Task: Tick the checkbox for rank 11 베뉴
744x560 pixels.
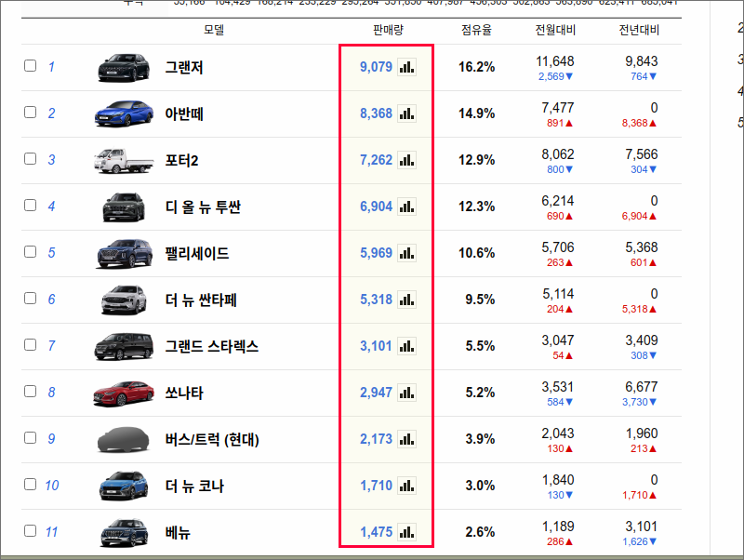Action: pos(31,530)
